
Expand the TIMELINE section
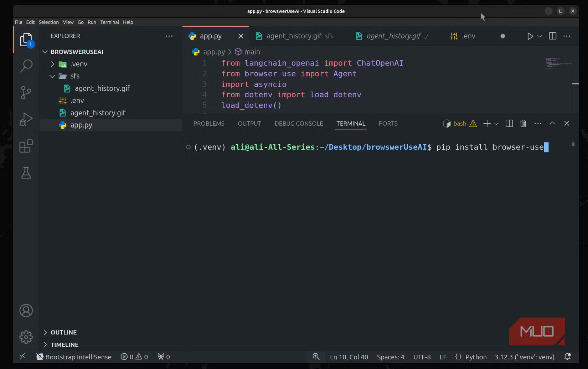tap(45, 345)
